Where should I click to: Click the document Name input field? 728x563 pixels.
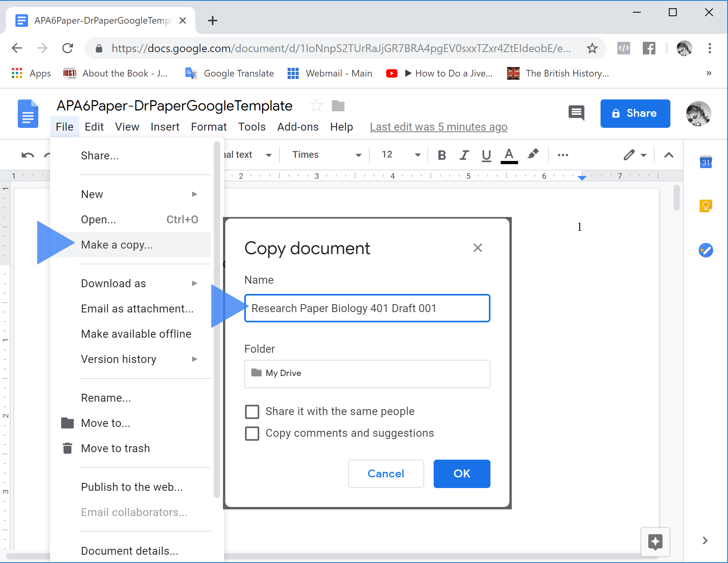pos(367,308)
